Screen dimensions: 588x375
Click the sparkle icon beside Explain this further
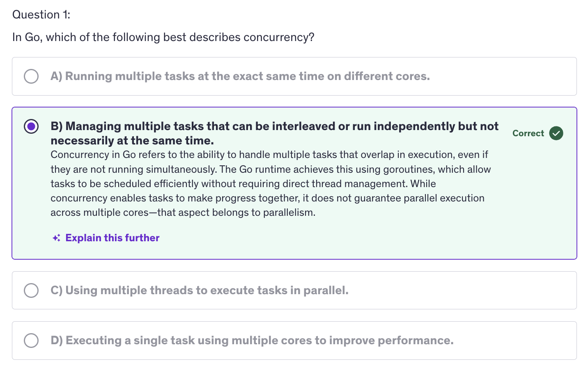pos(57,238)
